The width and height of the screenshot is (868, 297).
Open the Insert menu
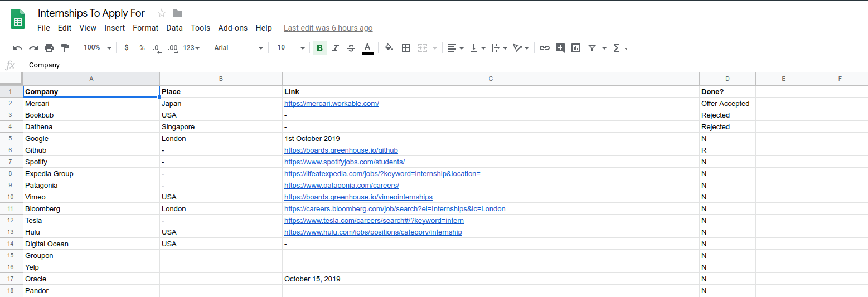pos(114,28)
